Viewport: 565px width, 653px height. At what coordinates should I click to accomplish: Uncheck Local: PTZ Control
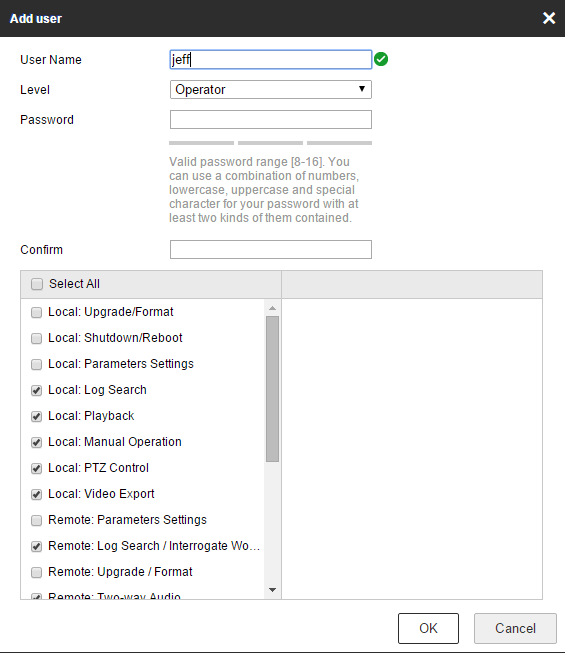click(37, 469)
